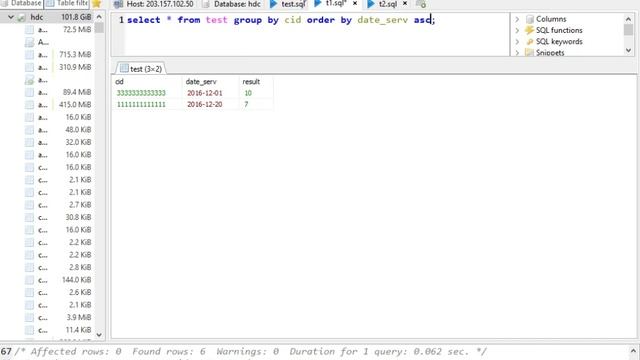The height and width of the screenshot is (360, 640).
Task: Click table icon of the 30.8 KiB row
Action: (29, 218)
